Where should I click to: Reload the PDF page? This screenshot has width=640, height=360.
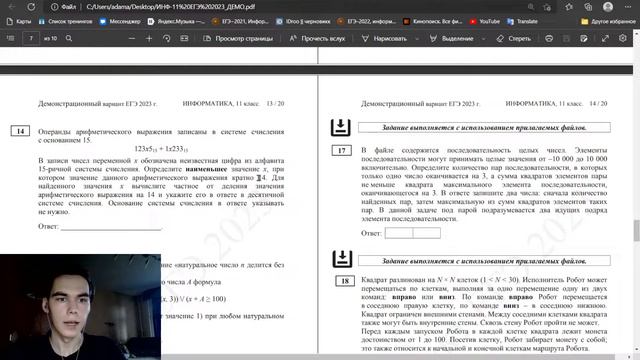(x=31, y=7)
